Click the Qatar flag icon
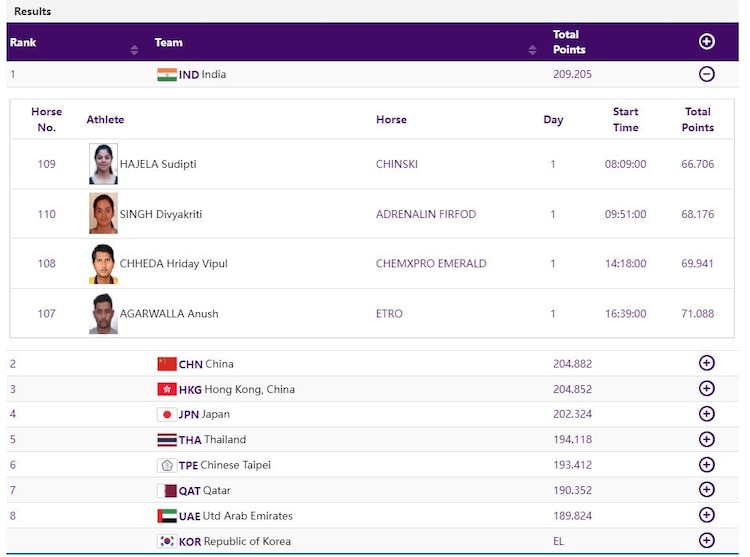 point(166,491)
